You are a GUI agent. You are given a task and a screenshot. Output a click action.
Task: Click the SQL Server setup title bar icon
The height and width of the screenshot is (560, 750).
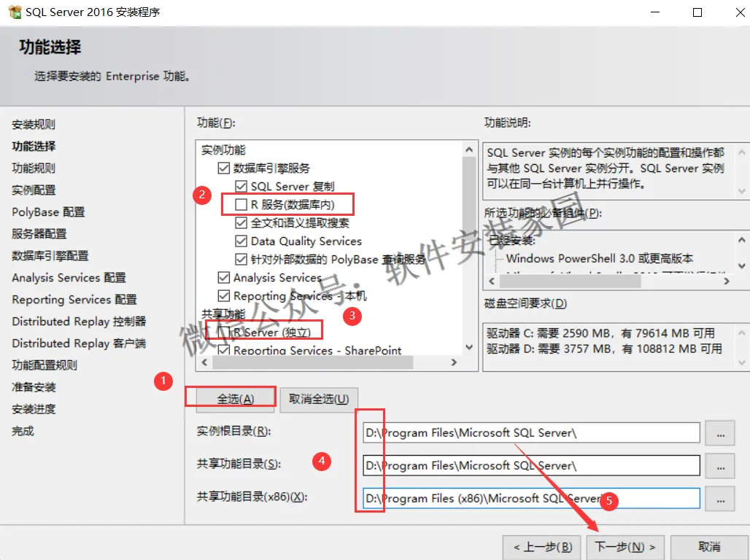(x=15, y=12)
